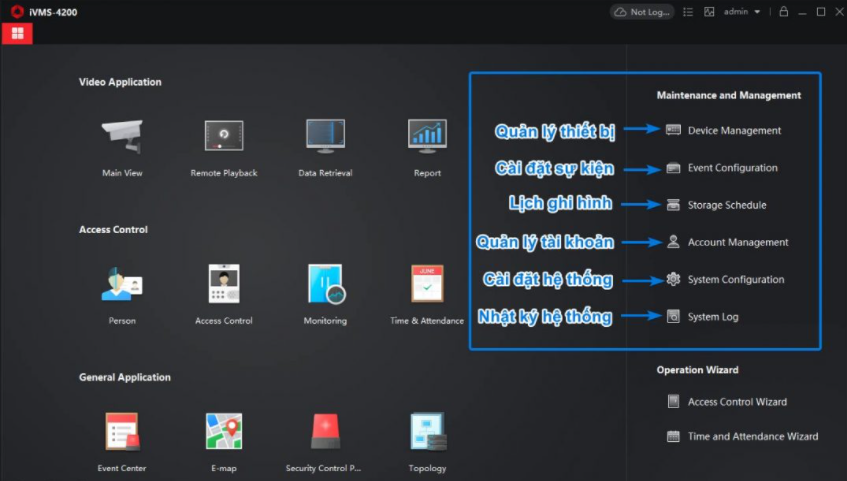Open Time and Attendance Wizard link

752,436
